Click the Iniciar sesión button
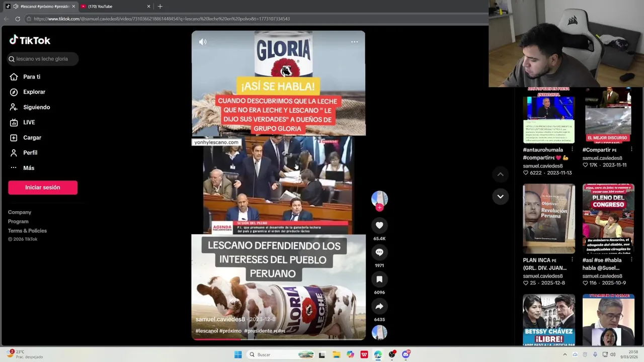 point(43,188)
